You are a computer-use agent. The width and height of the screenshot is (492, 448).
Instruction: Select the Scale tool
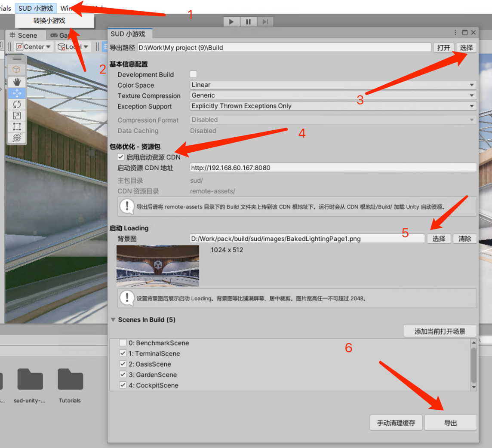[x=17, y=116]
